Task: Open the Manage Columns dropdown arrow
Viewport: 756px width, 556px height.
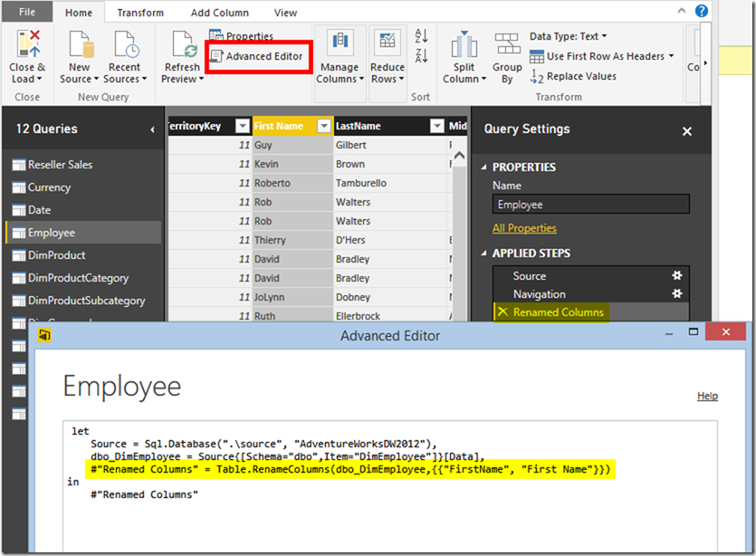Action: (361, 79)
